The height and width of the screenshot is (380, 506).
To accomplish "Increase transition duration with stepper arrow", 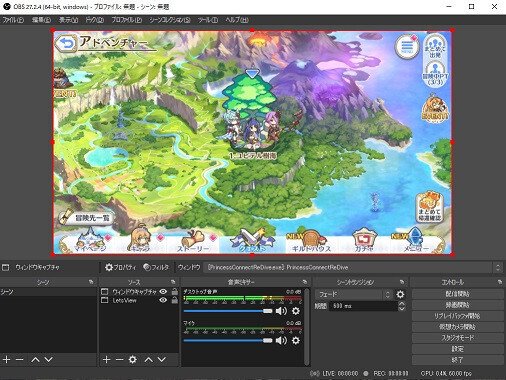I will tap(402, 303).
